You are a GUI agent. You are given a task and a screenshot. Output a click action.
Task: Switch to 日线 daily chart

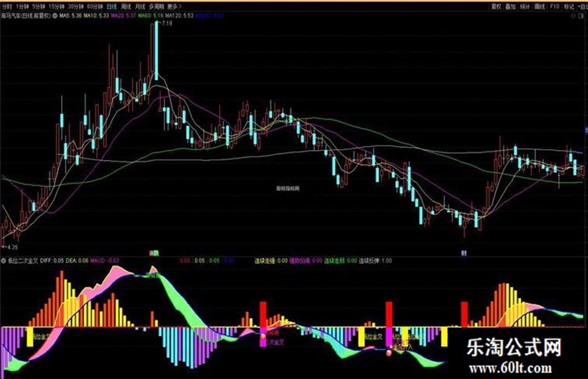(112, 6)
